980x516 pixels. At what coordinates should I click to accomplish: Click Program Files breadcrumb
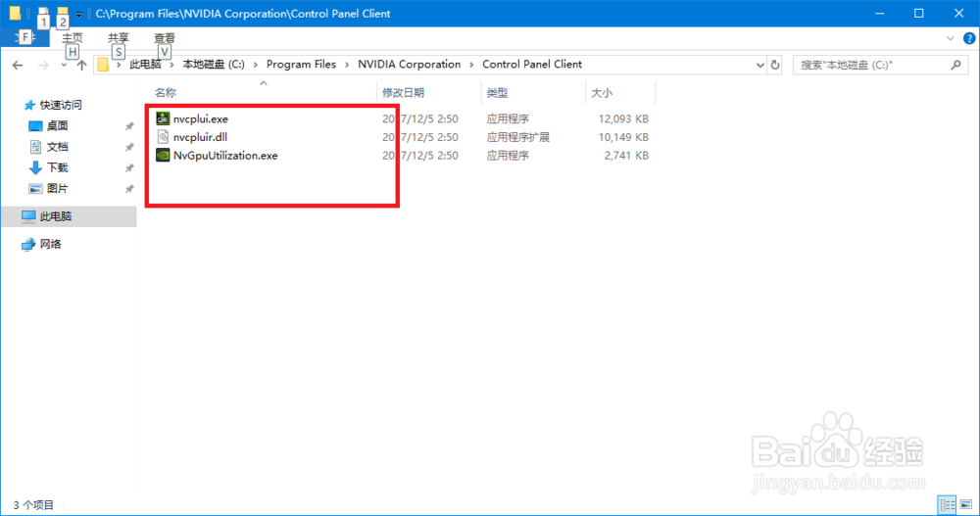pos(301,65)
